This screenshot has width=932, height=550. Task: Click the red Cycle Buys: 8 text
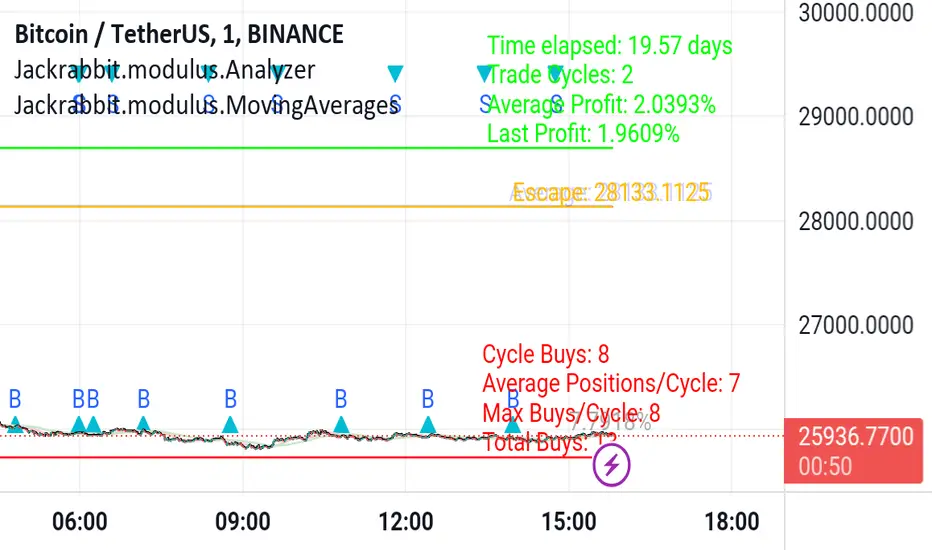(546, 354)
